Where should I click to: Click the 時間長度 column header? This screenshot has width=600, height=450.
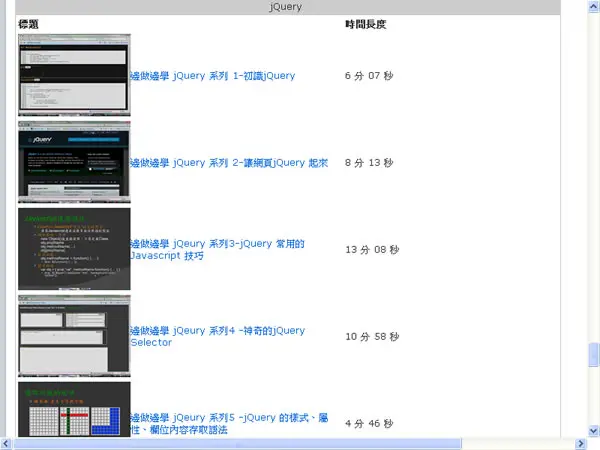coord(365,24)
